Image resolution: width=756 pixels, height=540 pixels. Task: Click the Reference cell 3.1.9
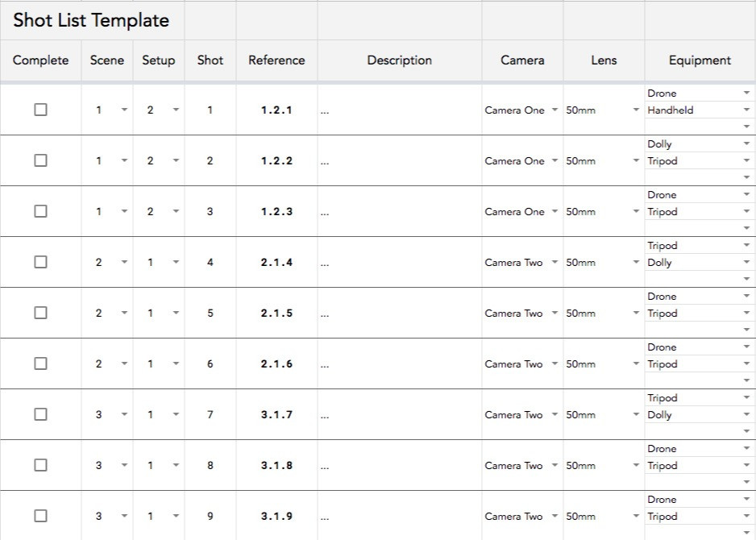pos(276,516)
